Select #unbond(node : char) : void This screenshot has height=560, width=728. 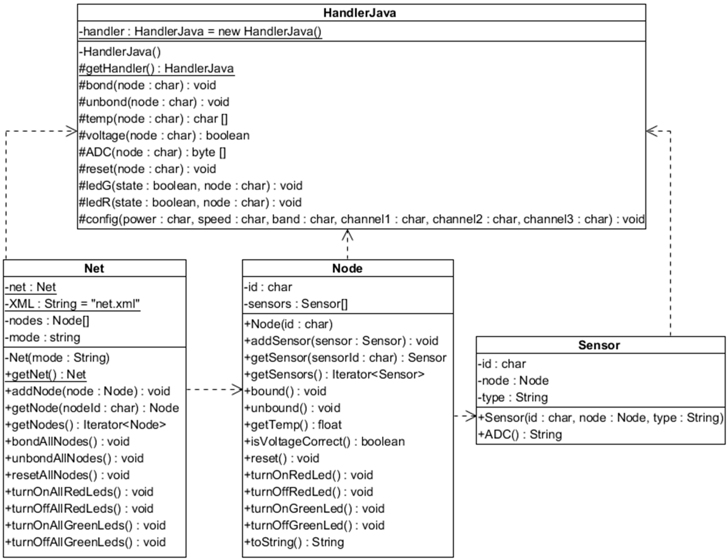coord(154,102)
